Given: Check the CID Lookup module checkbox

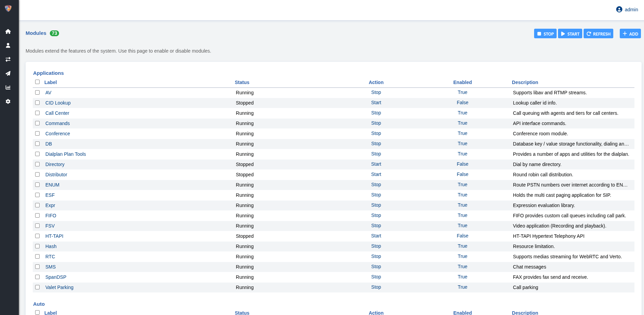Looking at the screenshot, I should tap(38, 103).
